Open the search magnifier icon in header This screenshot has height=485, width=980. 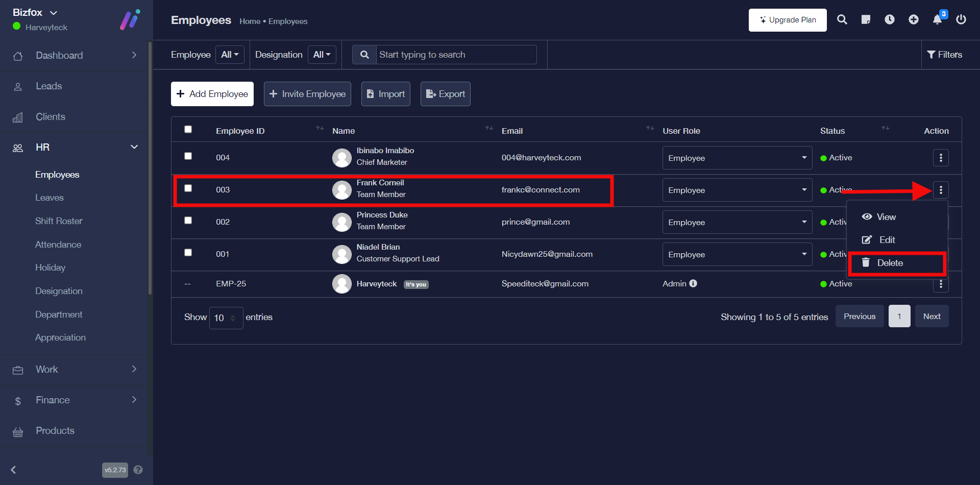[x=842, y=20]
